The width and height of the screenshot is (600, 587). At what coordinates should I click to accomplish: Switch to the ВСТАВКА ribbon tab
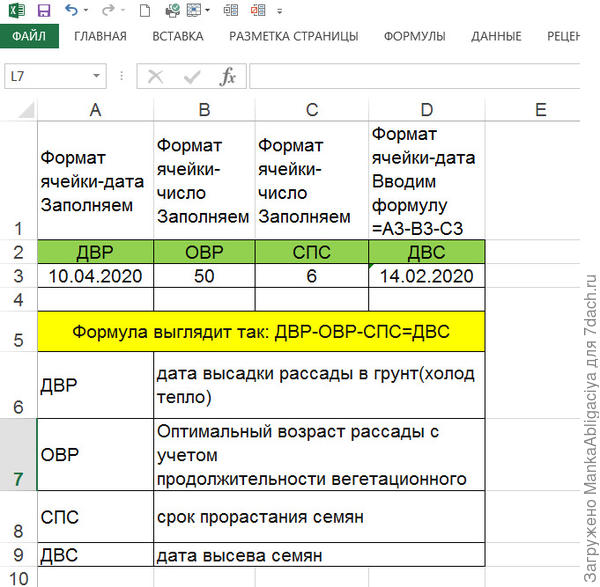178,37
